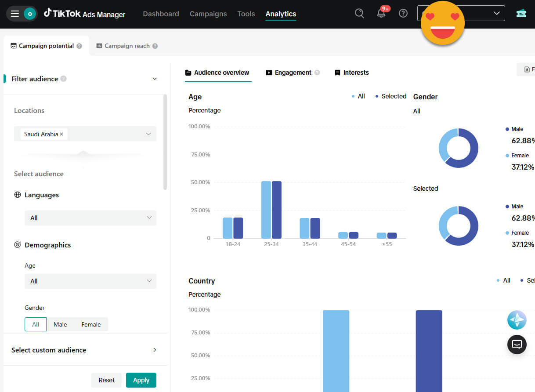
Task: Open the Engagement tab
Action: click(x=293, y=73)
